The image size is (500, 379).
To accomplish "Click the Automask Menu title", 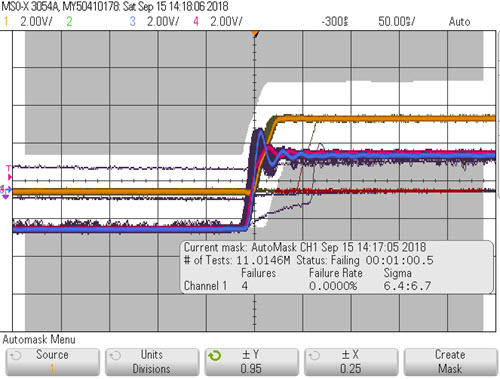I will (x=39, y=340).
